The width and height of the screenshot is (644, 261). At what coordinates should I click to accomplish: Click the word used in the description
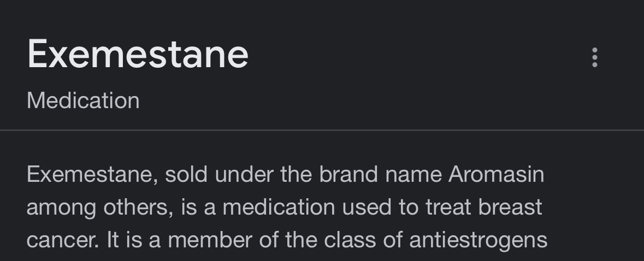coord(367,207)
